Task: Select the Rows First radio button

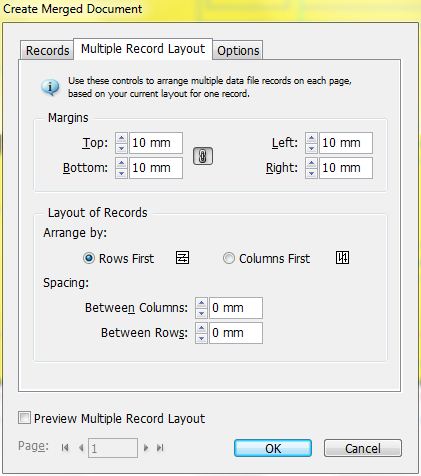Action: (x=89, y=258)
